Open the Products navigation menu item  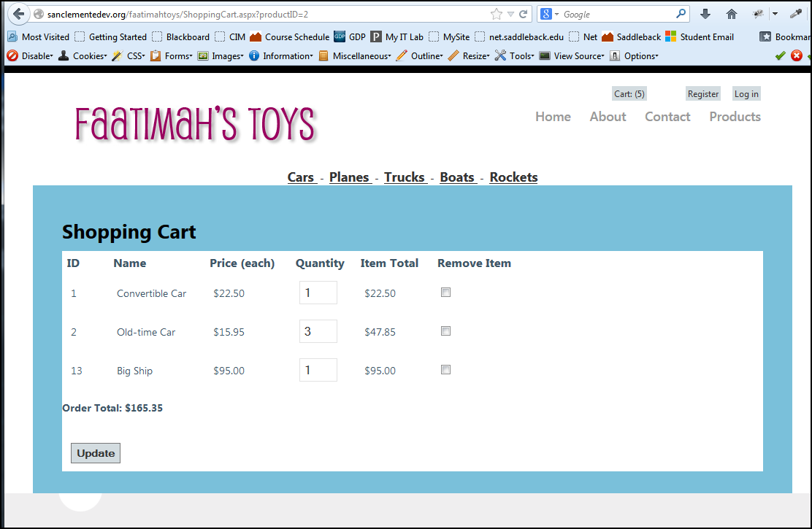[735, 117]
